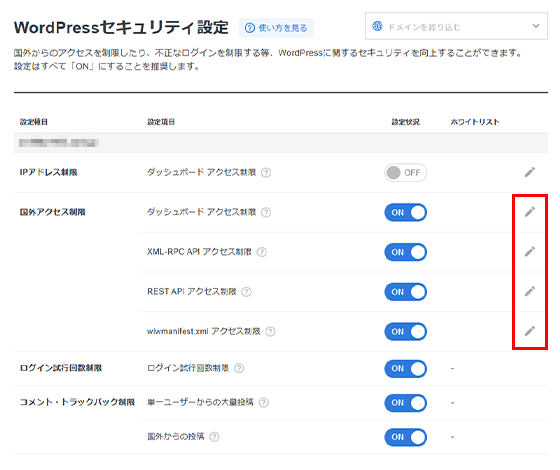Click コメント・トラックバック制限 category label
Screen dimensions: 560x470
tap(77, 402)
